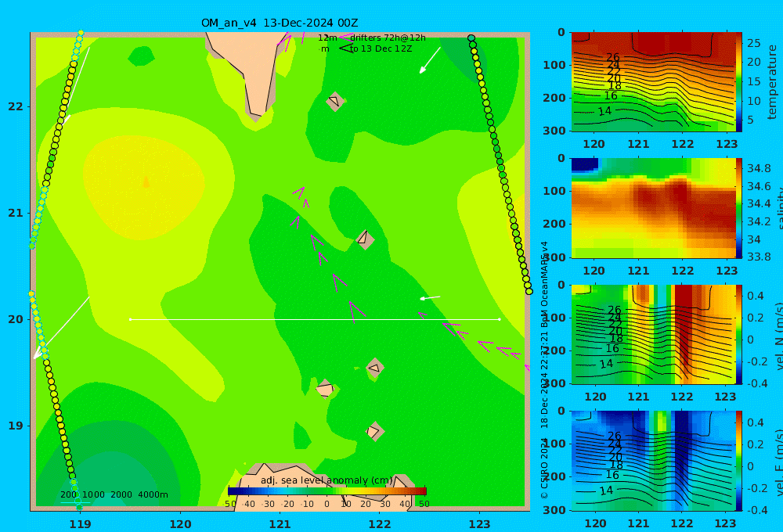783x532 pixels.
Task: Click the 'to 13 Dec 12Z' legend text
Action: [381, 49]
